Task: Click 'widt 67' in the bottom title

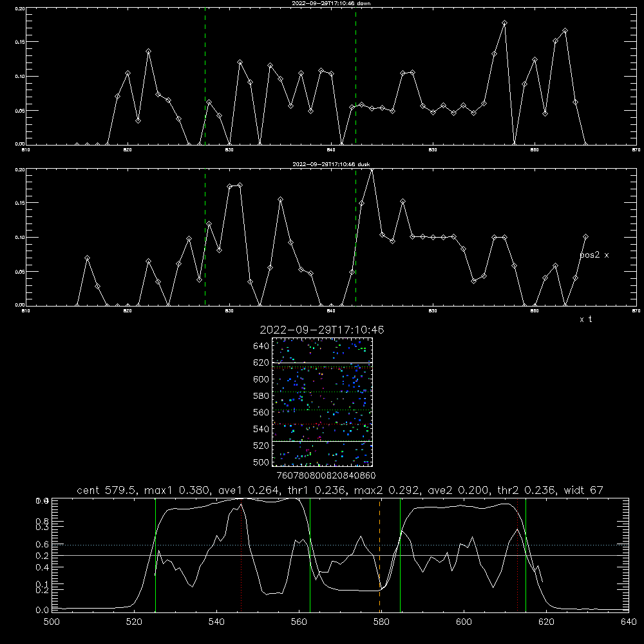Action: coord(583,490)
